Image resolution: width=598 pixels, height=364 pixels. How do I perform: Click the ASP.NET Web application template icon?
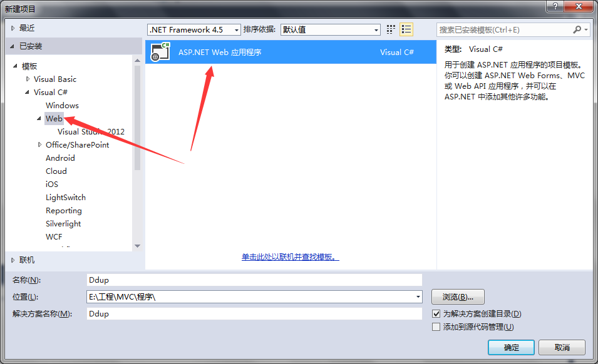[x=160, y=52]
